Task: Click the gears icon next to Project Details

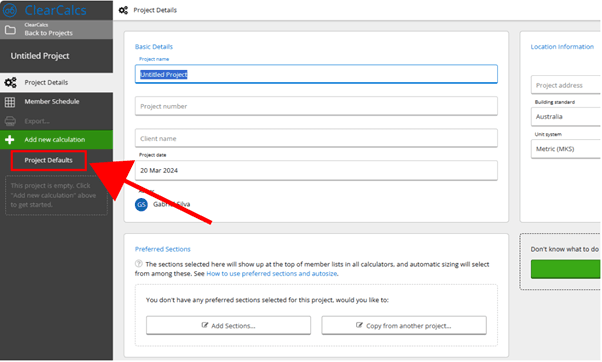Action: (10, 83)
